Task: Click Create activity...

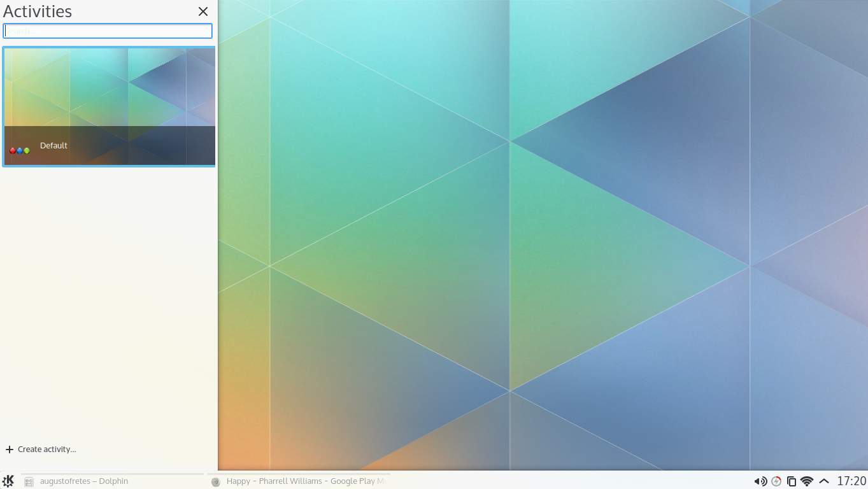Action: tap(41, 450)
